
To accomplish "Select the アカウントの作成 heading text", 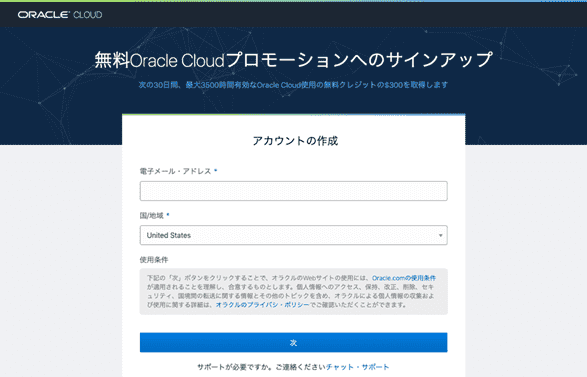I will pyautogui.click(x=295, y=141).
